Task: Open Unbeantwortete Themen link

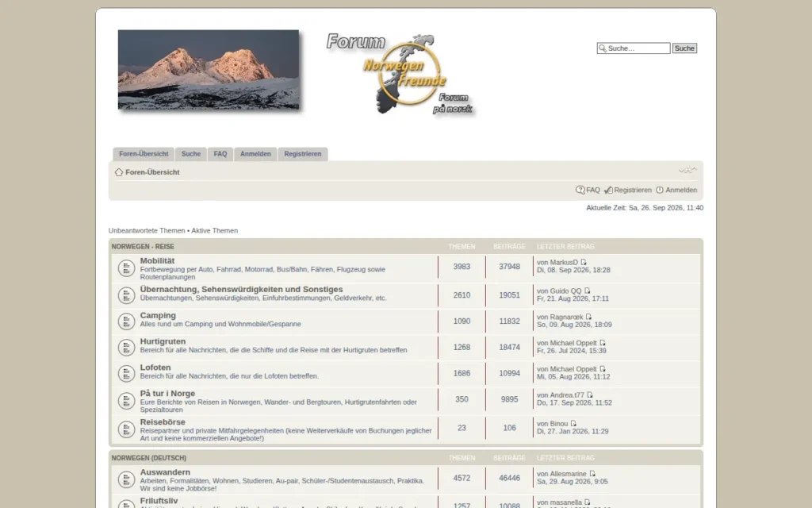Action: tap(147, 231)
